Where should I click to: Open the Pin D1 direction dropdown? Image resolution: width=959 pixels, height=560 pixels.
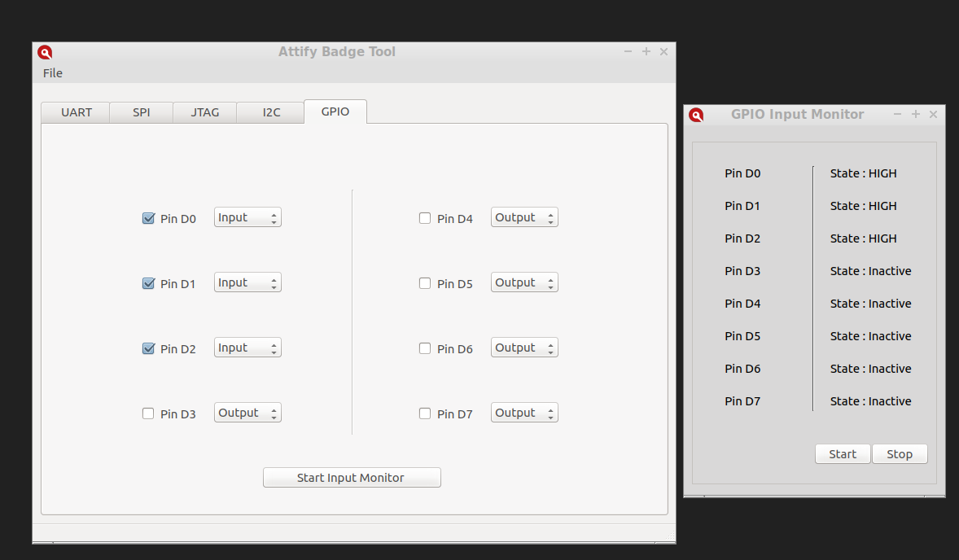(x=247, y=282)
